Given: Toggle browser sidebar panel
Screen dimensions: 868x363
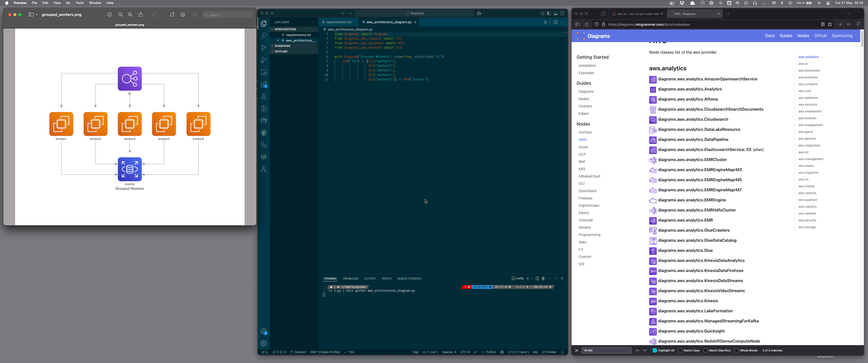Looking at the screenshot, I should coord(578,24).
